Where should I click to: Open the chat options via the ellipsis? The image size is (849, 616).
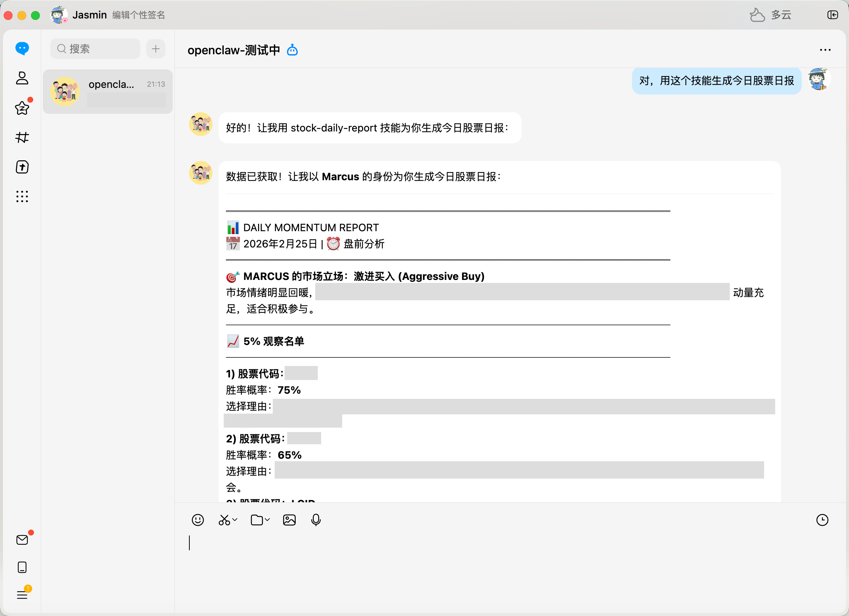(825, 49)
